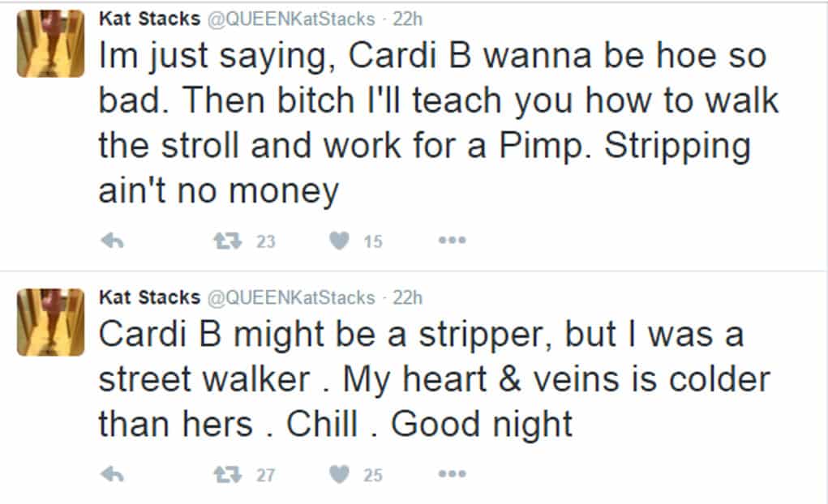Reply to the second tweet about street walker
Screen dimensions: 828x504
pos(113,475)
